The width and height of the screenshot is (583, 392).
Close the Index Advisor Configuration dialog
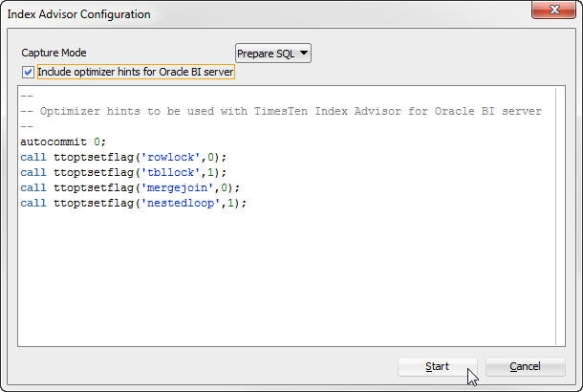click(x=553, y=10)
